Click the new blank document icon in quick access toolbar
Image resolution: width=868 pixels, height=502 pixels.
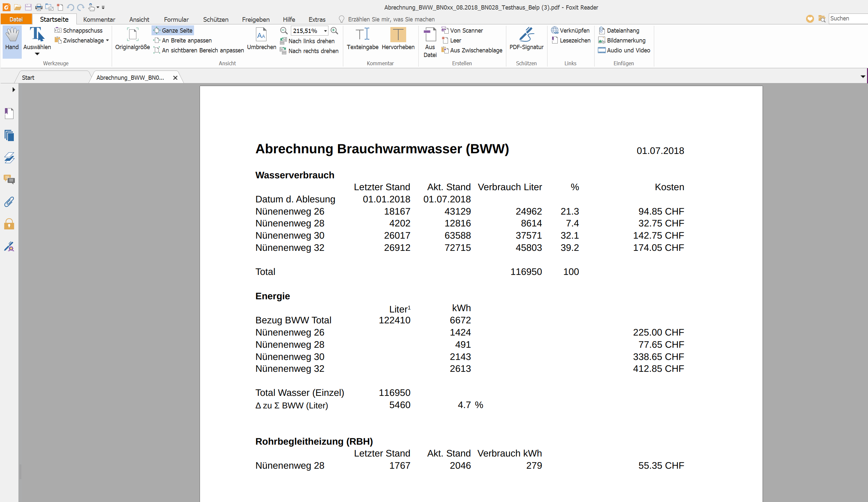pyautogui.click(x=60, y=7)
